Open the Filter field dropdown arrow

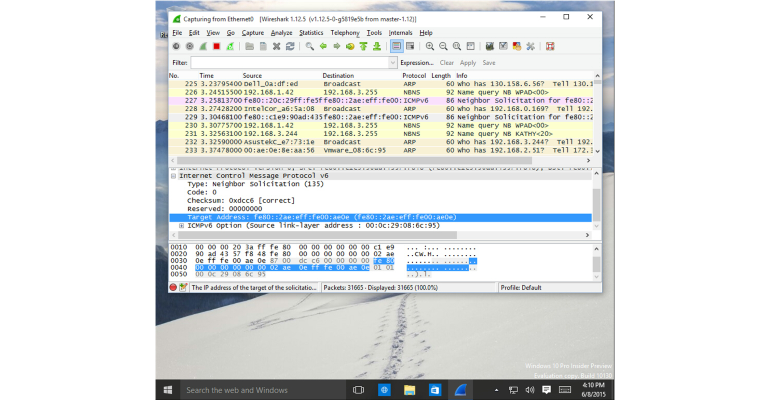click(x=392, y=63)
